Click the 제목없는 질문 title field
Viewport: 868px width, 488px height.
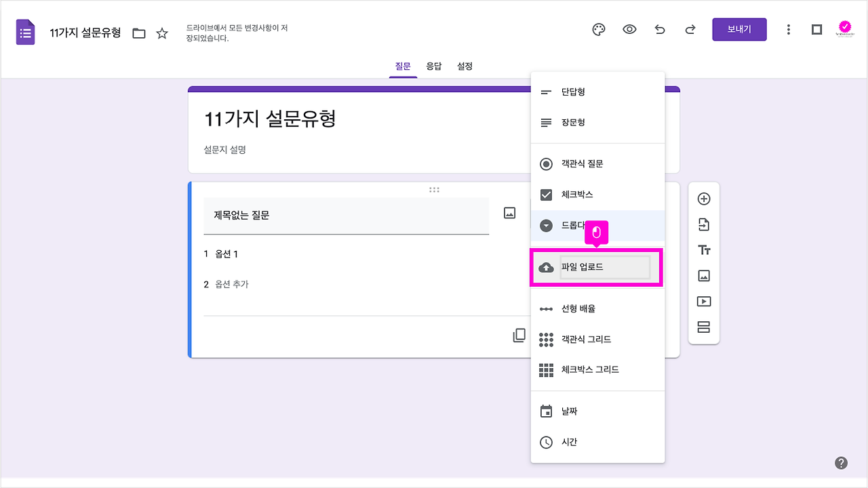click(346, 216)
